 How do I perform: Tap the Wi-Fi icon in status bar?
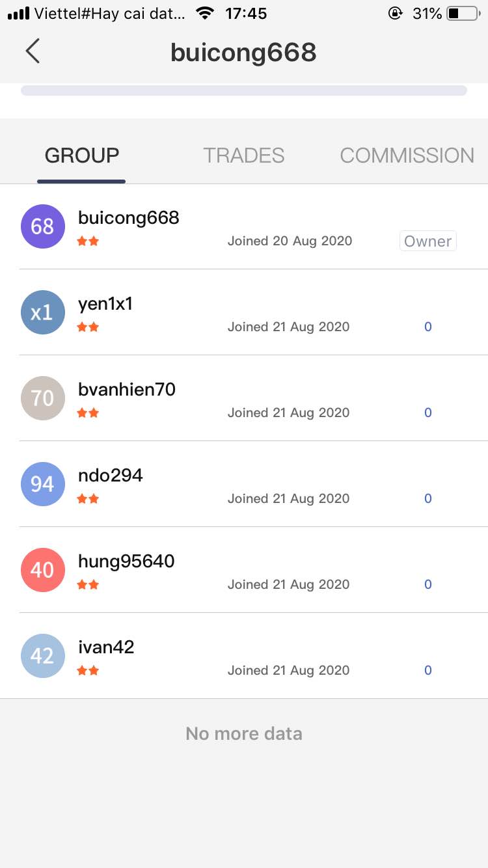(205, 13)
